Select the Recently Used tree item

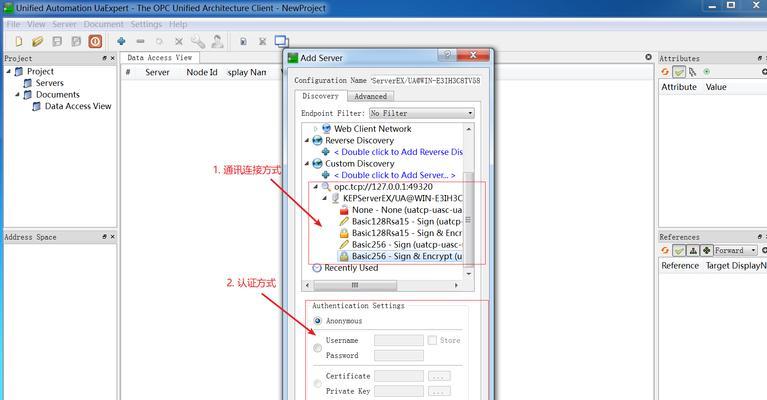pyautogui.click(x=351, y=268)
